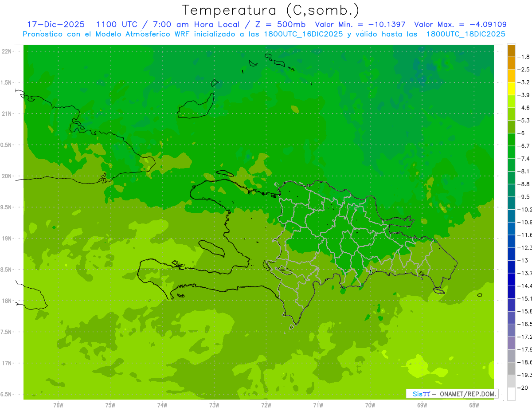Screen dimensions: 532x411
Task: Click the 'Valor Max. = -4.09109' text
Action: coord(460,24)
